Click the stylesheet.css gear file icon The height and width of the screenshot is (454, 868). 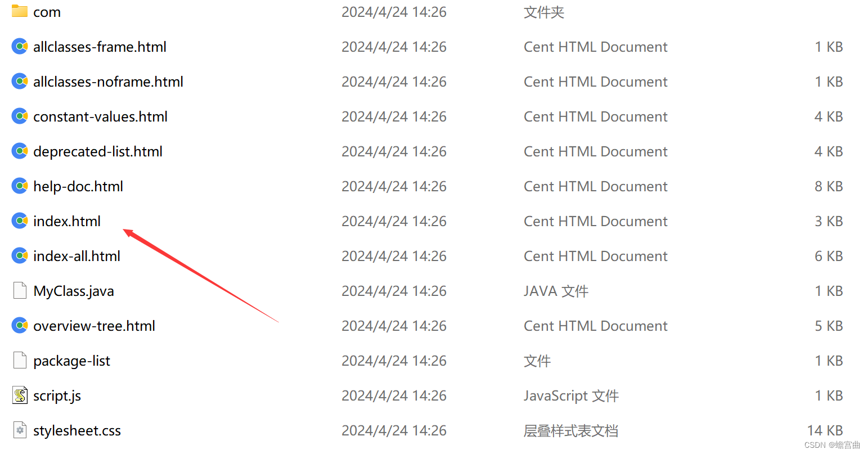coord(20,430)
